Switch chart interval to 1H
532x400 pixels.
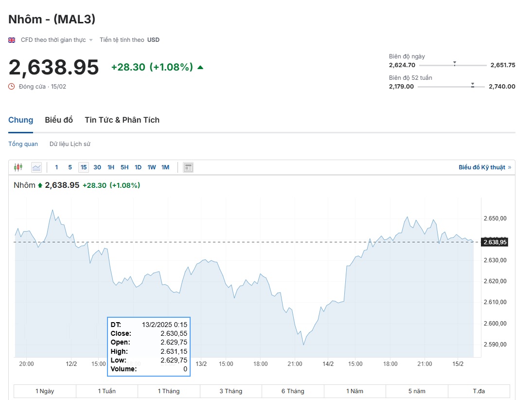111,167
